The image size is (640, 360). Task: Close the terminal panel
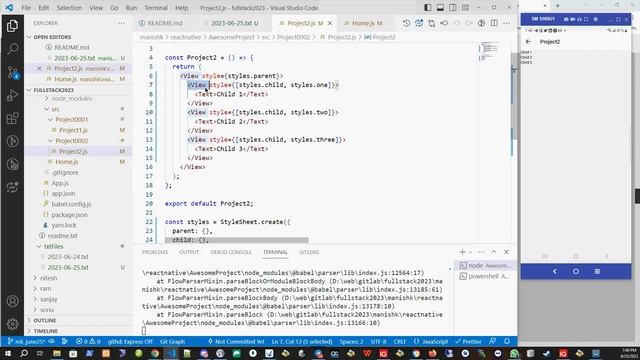tap(506, 252)
